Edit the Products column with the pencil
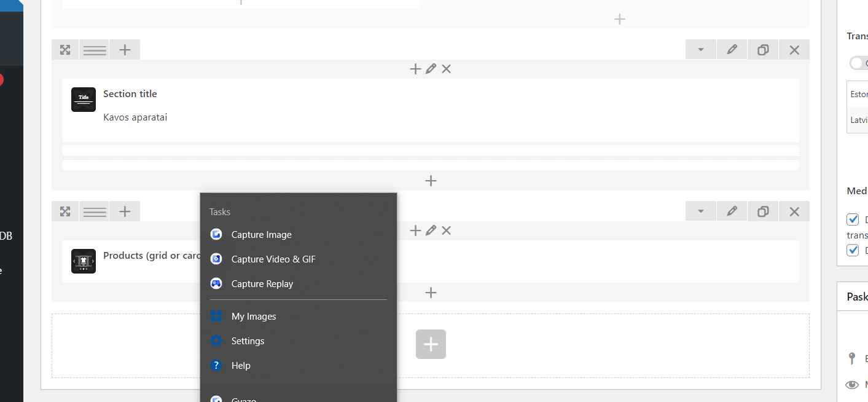 (431, 231)
